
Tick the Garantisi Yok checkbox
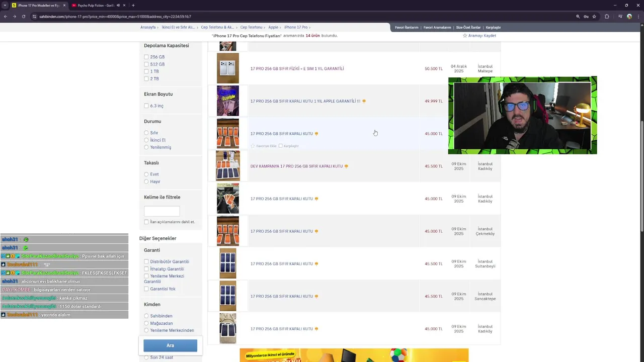[x=146, y=289]
